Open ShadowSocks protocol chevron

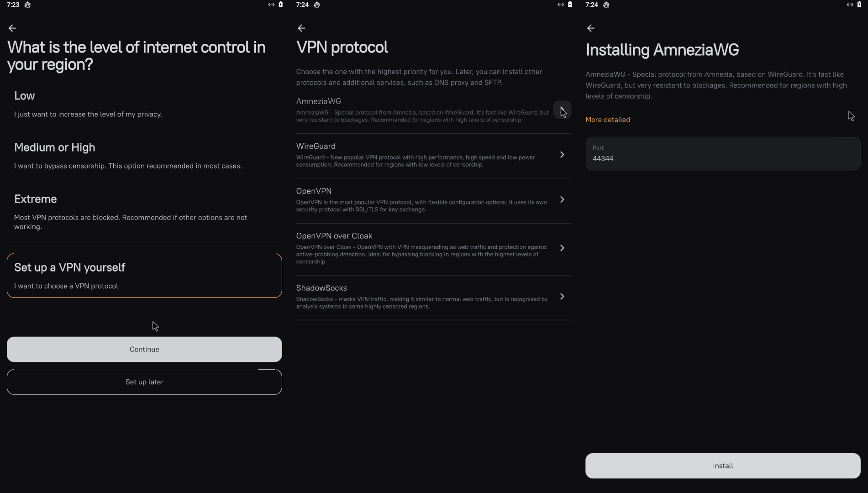pyautogui.click(x=562, y=297)
